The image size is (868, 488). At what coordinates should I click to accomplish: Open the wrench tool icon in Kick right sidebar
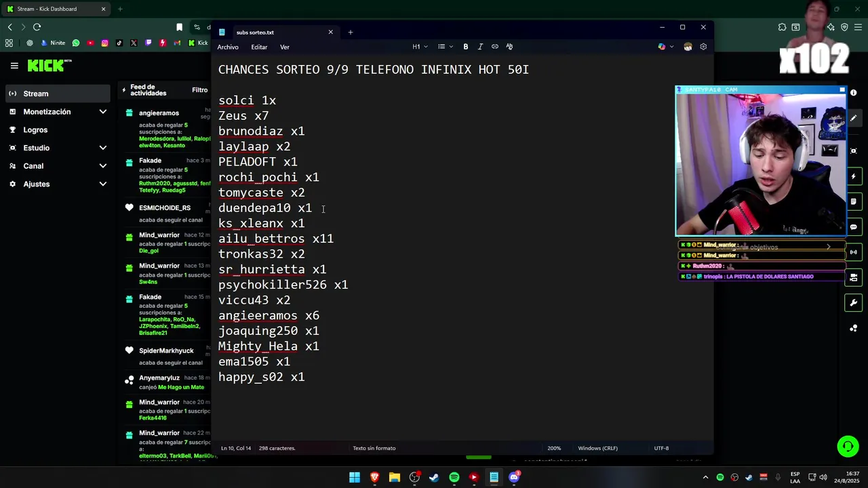(x=854, y=303)
